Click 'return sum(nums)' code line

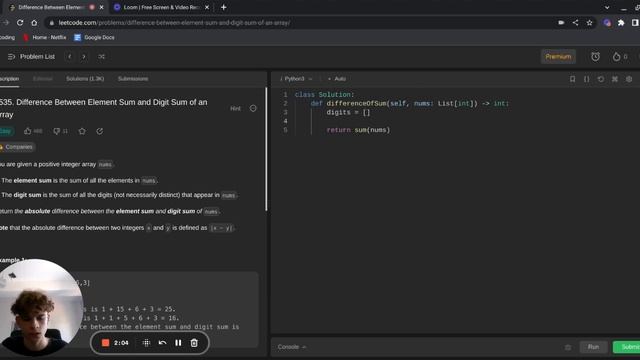coord(358,130)
